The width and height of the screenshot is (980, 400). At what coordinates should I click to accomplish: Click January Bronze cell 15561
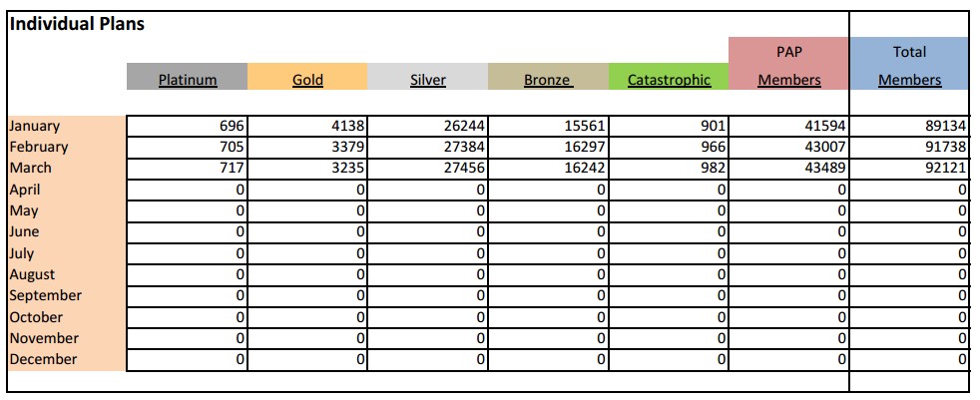(548, 126)
